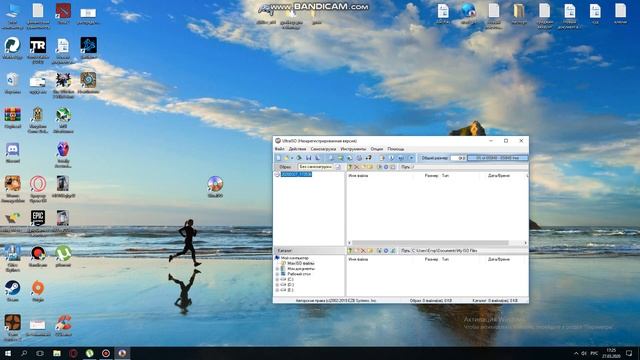
Task: Open File Explorer from the taskbar
Action: pyautogui.click(x=57, y=353)
